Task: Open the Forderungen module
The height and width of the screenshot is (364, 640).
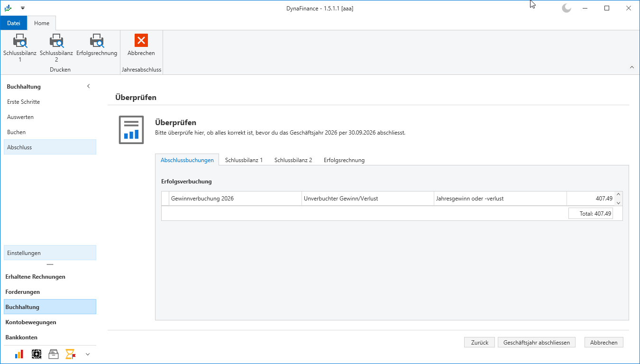Action: pos(50,292)
